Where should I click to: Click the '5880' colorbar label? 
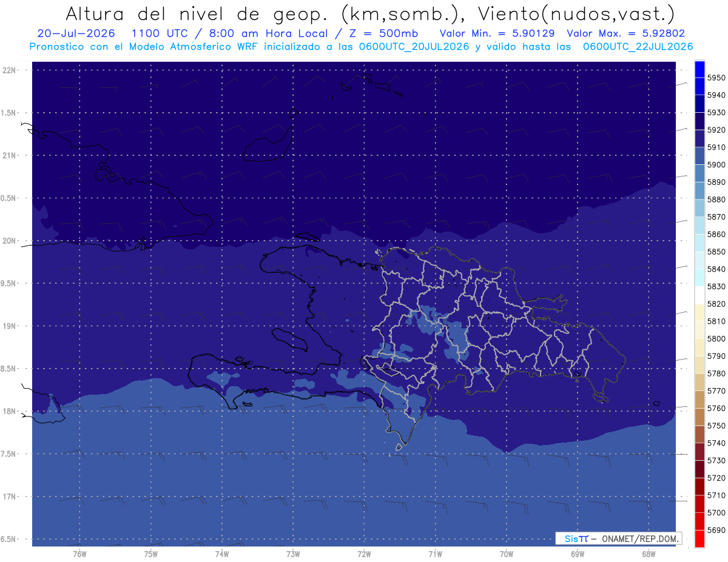point(716,199)
